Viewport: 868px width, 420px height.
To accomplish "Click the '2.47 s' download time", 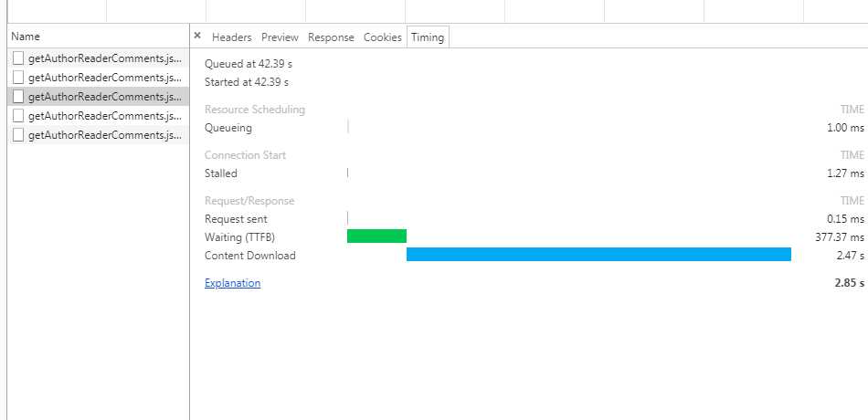I will click(851, 256).
